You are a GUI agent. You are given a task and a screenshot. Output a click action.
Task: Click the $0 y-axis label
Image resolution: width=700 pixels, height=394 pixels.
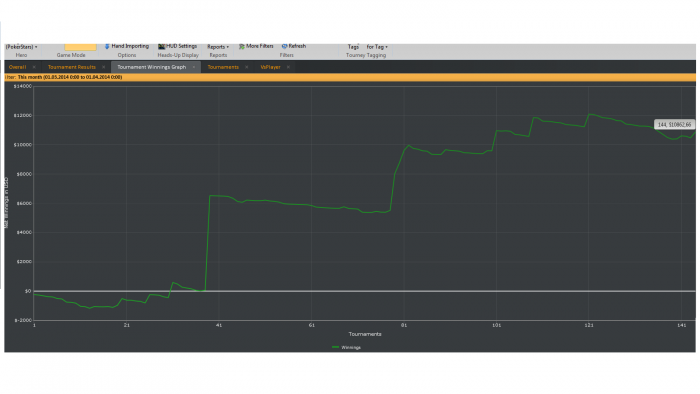pyautogui.click(x=28, y=291)
